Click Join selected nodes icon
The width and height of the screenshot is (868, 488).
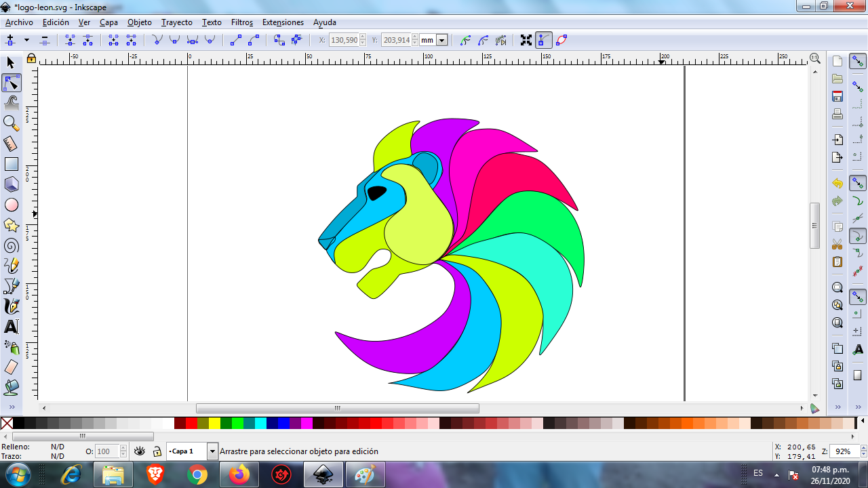pos(70,40)
